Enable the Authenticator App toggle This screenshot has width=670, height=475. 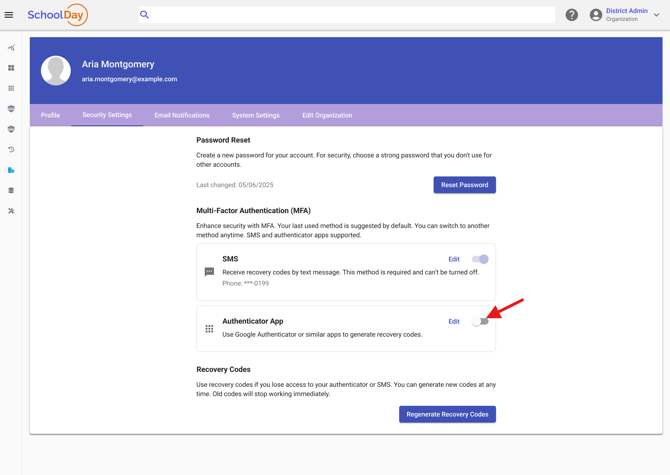coord(480,321)
